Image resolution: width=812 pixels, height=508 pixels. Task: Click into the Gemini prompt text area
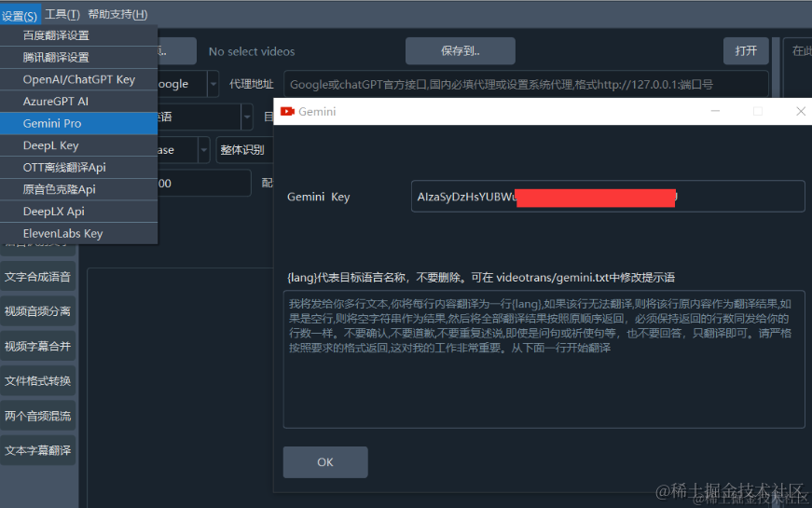[x=544, y=359]
